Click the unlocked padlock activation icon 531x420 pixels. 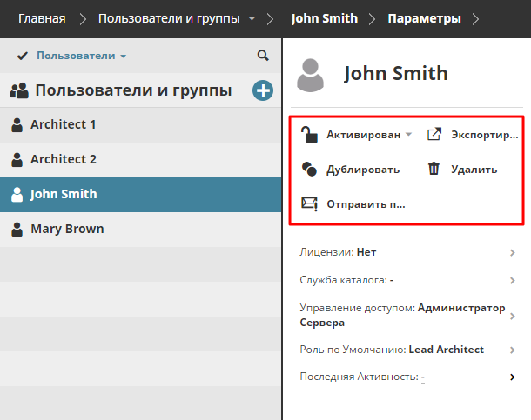309,135
